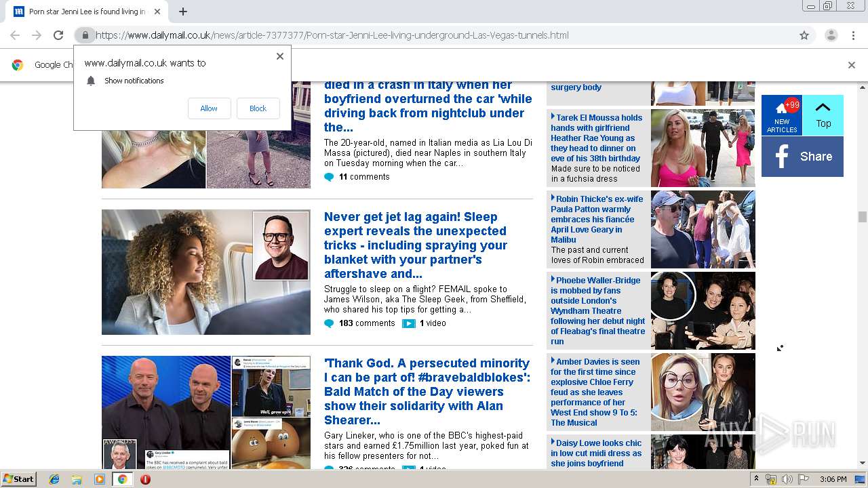The image size is (868, 488).
Task: Open the Windows Start menu
Action: tap(18, 479)
